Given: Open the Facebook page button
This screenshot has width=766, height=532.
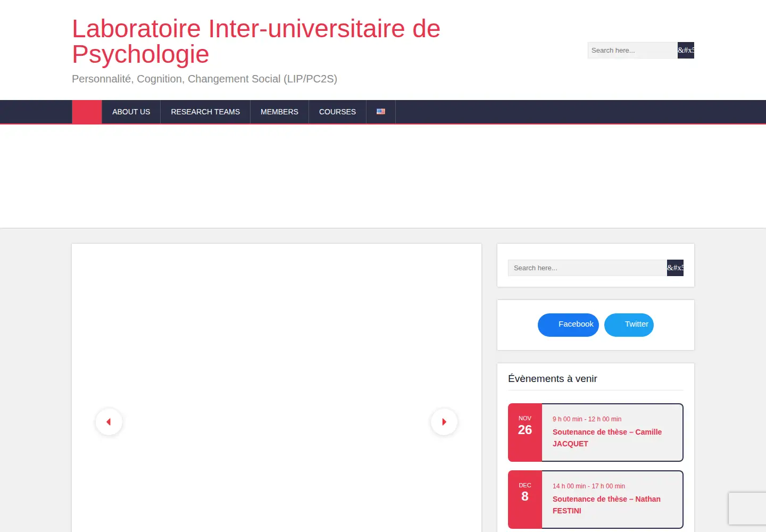Looking at the screenshot, I should [568, 325].
